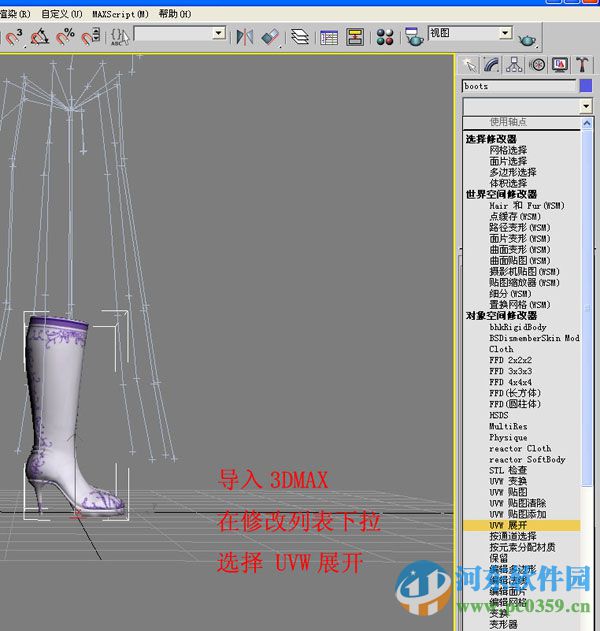Select 贴图缩放器 (WSM) modifier

click(x=524, y=283)
